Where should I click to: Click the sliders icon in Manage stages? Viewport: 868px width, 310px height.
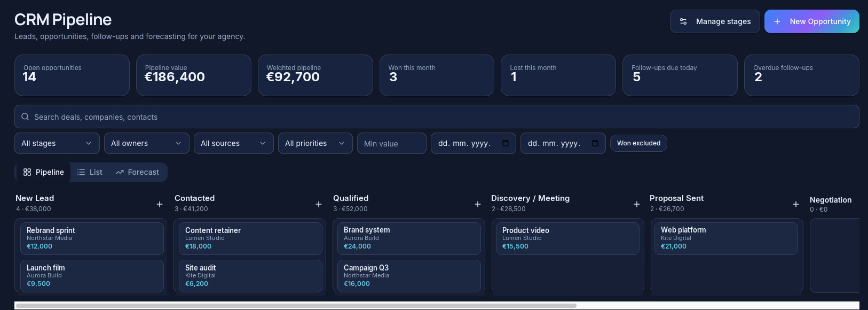[683, 21]
